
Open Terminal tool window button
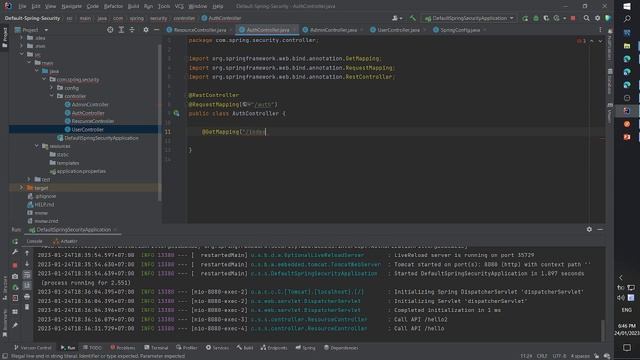click(156, 348)
